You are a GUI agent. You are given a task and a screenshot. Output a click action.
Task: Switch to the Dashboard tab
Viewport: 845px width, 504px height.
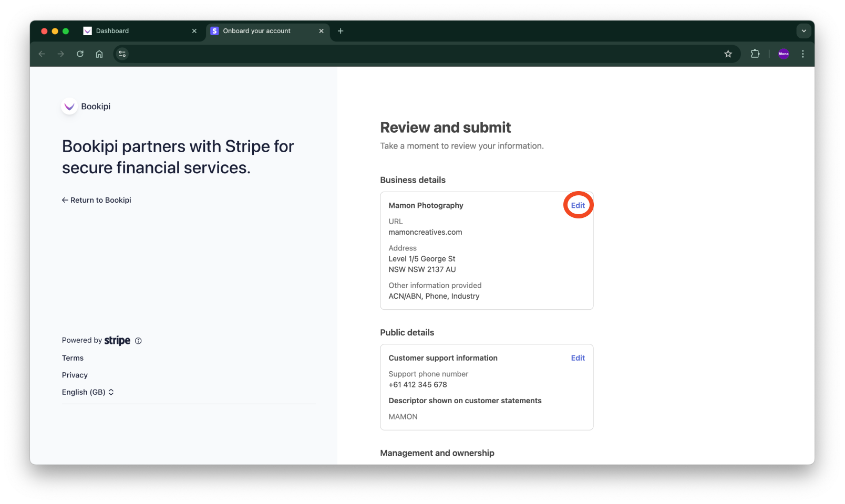112,31
